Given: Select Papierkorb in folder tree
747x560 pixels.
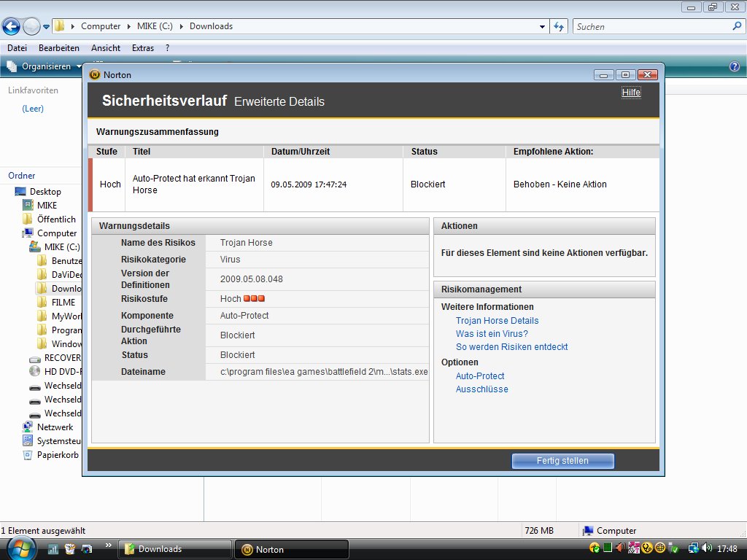Looking at the screenshot, I should [x=58, y=455].
